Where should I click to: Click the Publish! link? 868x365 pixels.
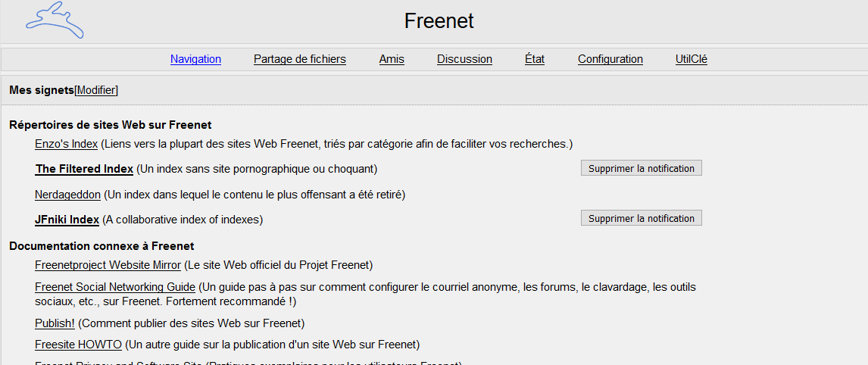[x=55, y=323]
